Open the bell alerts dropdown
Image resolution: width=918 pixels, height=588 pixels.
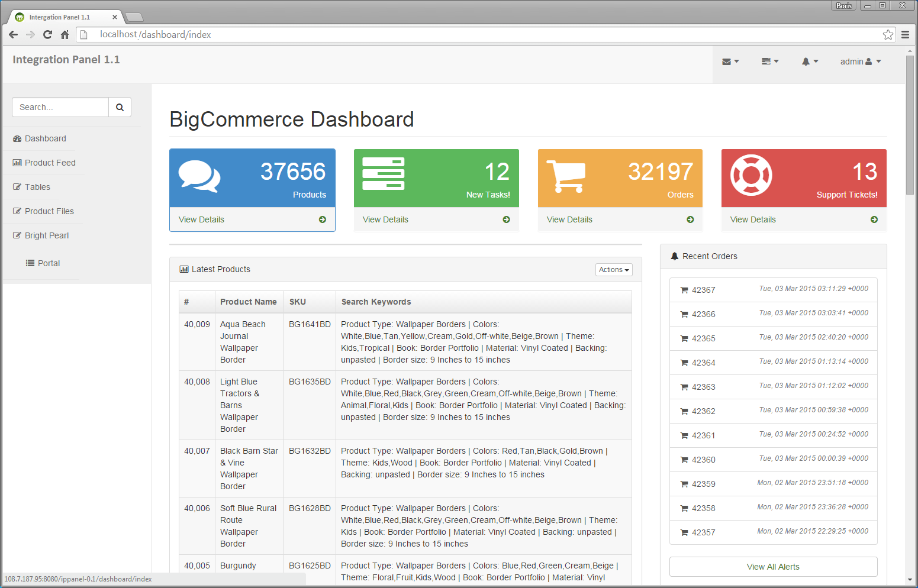click(x=810, y=62)
